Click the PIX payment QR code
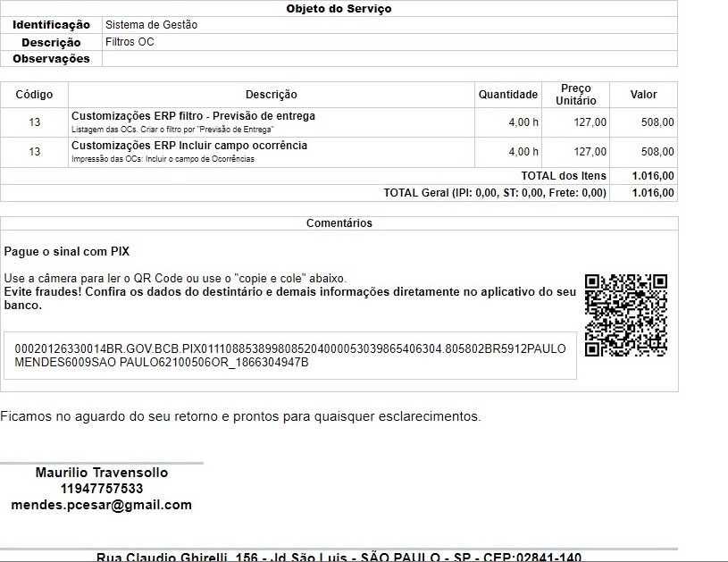728x562 pixels. pos(625,315)
